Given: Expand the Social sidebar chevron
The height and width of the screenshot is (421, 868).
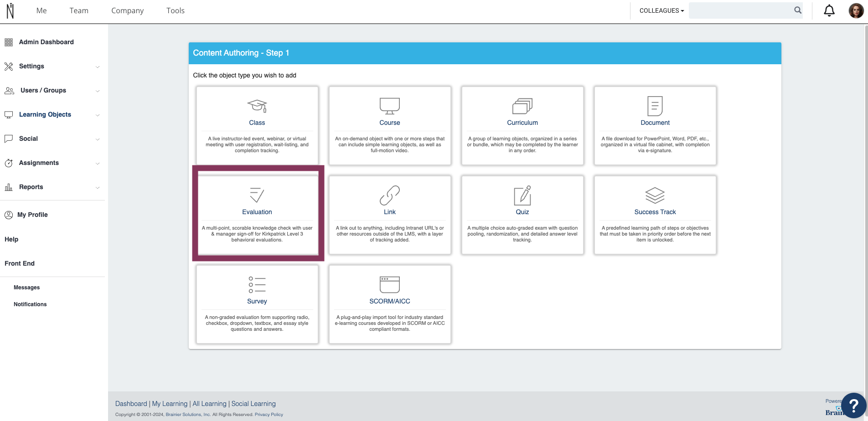Looking at the screenshot, I should tap(98, 139).
